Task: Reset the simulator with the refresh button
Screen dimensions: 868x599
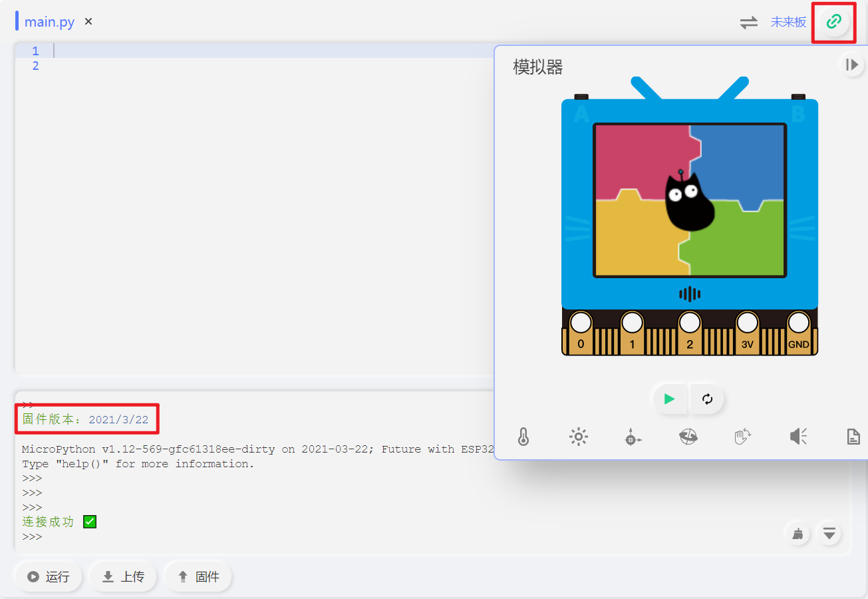Action: [x=707, y=399]
